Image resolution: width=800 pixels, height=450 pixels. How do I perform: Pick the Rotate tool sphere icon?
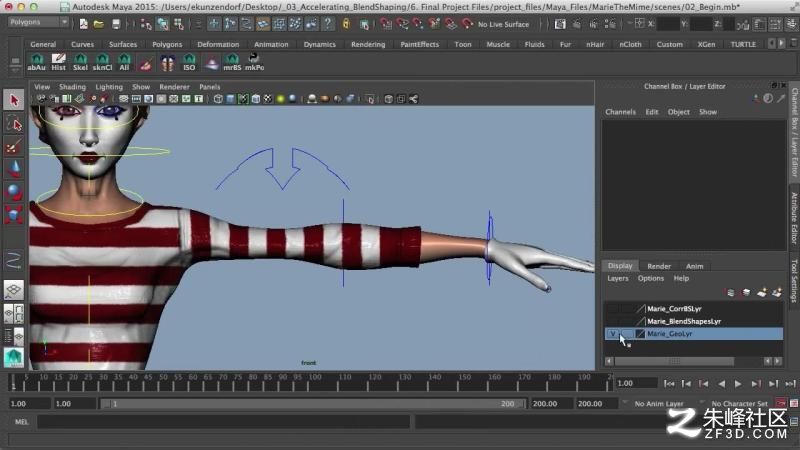14,192
